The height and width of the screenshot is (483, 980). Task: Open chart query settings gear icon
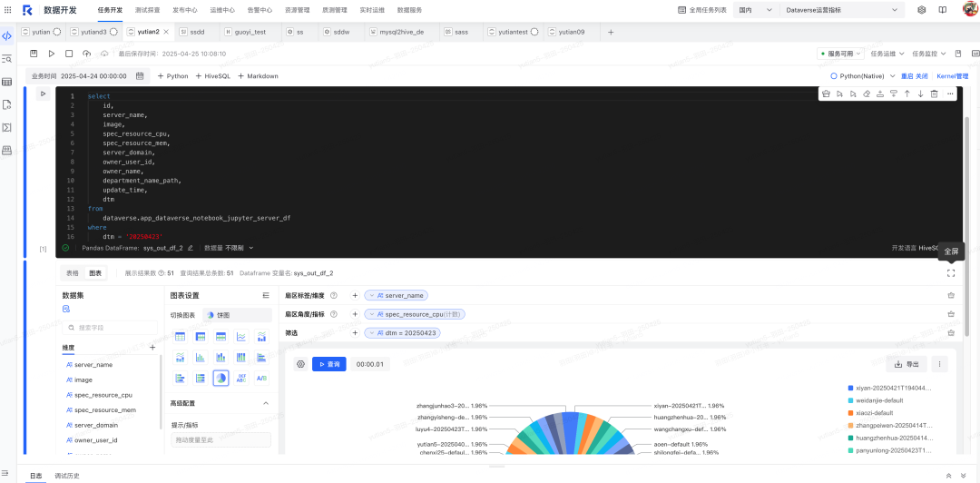pos(300,363)
